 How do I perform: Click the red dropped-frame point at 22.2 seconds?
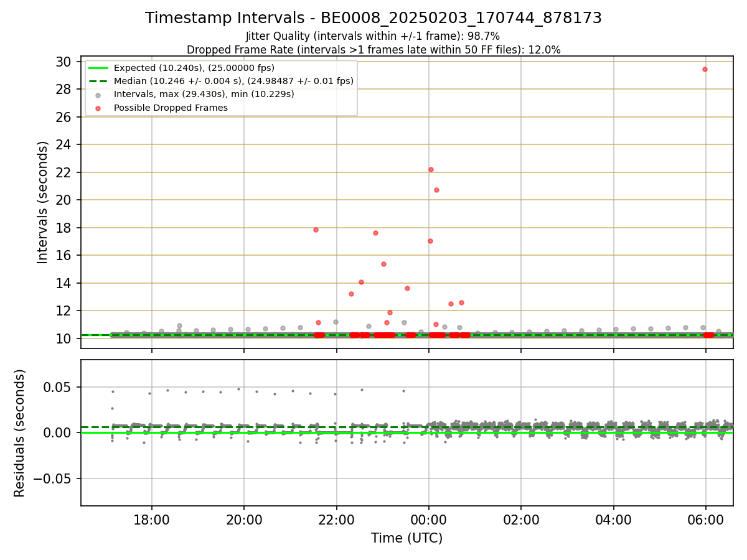point(431,169)
